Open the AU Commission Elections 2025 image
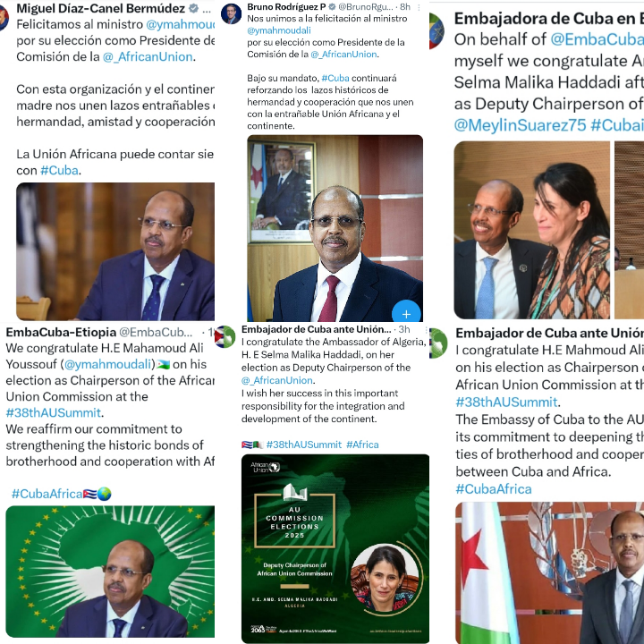This screenshot has height=644, width=644. (335, 548)
